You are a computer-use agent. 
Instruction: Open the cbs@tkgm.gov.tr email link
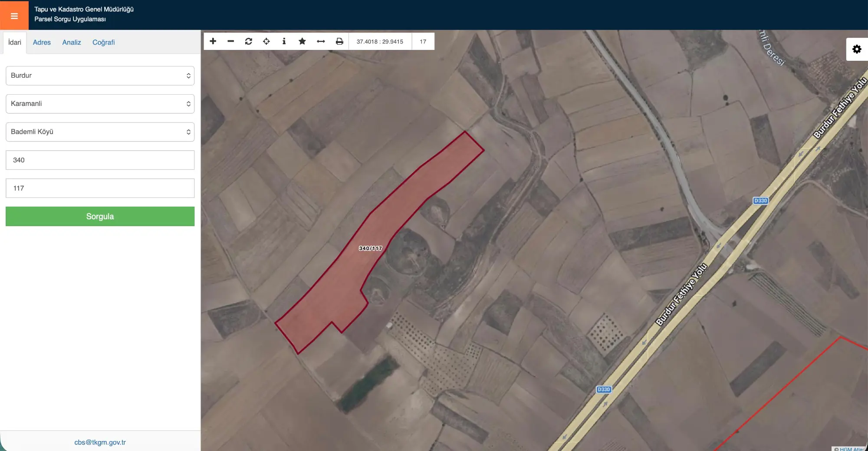coord(100,442)
